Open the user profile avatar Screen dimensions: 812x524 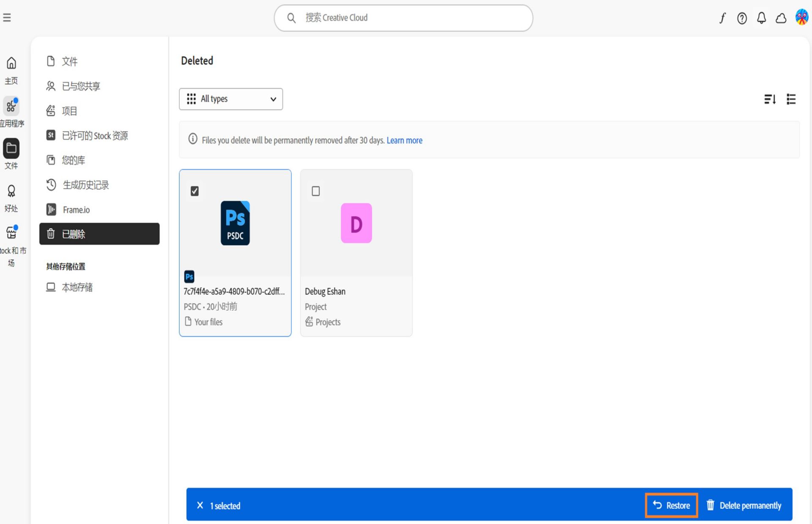coord(802,17)
